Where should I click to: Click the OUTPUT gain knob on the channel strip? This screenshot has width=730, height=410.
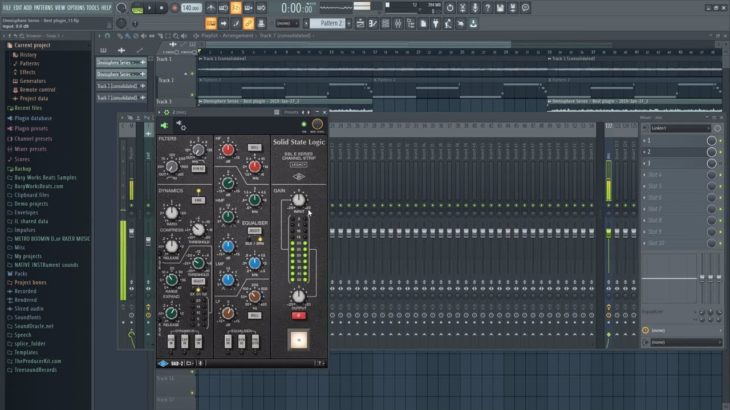point(298,296)
